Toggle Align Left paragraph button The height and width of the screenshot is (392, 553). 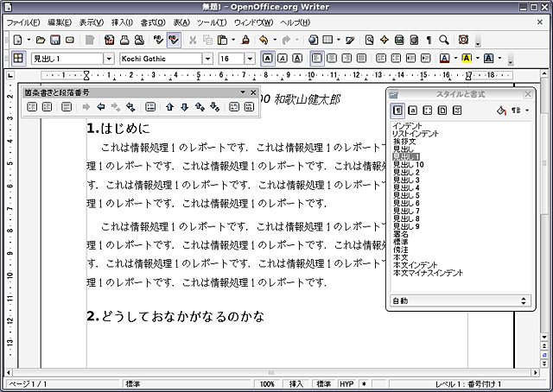coord(316,59)
